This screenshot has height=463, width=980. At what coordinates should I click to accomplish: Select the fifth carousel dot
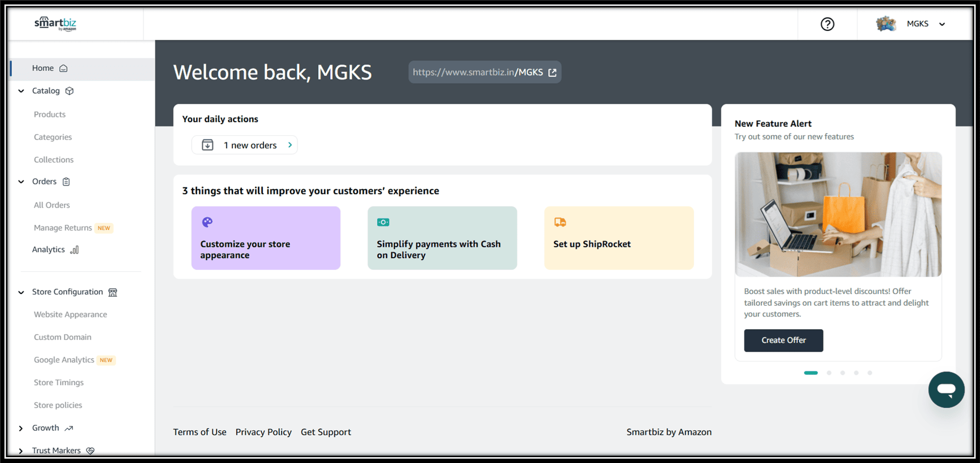(870, 373)
